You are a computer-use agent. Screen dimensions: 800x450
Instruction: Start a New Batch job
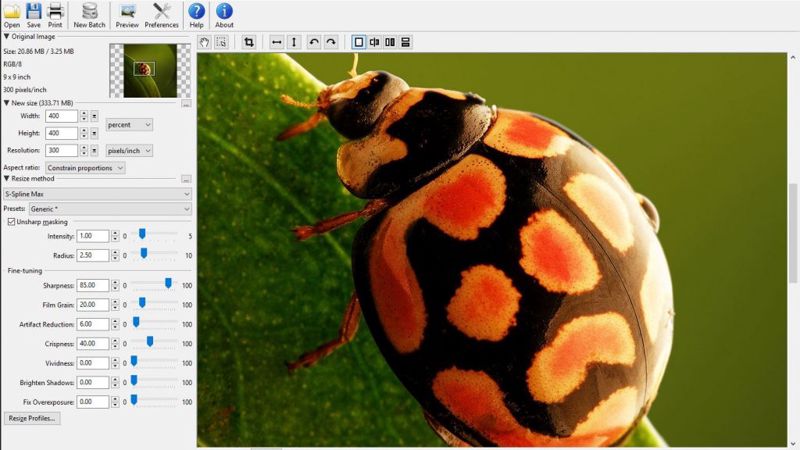[89, 15]
